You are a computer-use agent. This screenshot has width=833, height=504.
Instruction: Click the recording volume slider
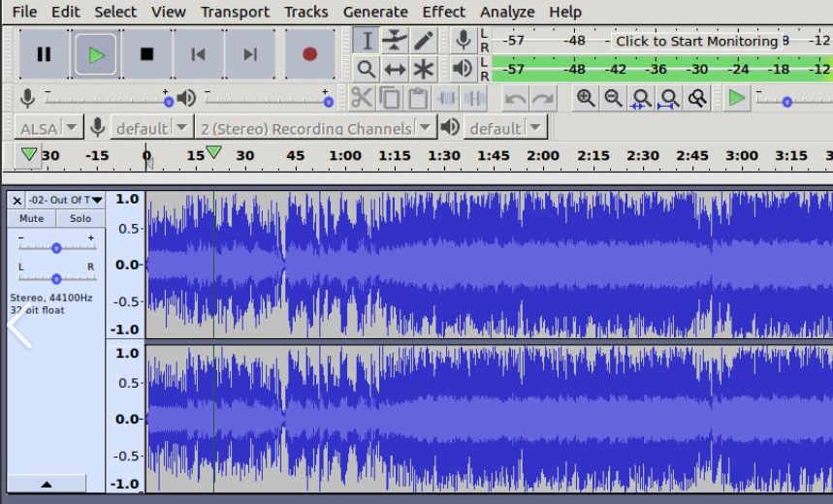click(108, 101)
